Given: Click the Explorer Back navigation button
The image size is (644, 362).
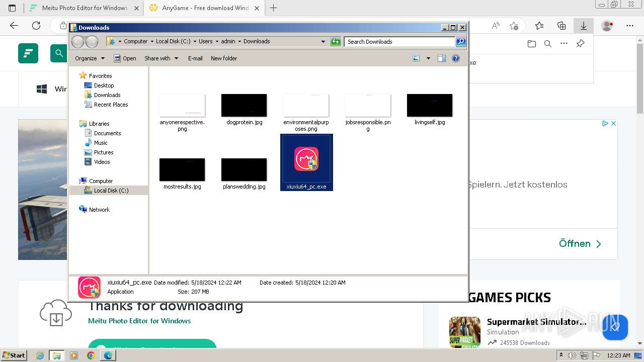Looking at the screenshot, I should [x=77, y=42].
